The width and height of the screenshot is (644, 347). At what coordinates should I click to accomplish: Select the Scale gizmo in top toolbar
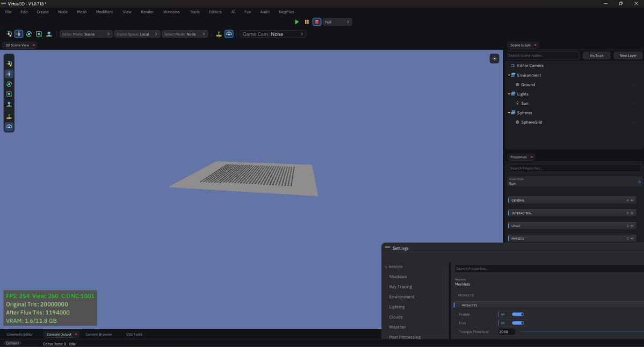39,34
